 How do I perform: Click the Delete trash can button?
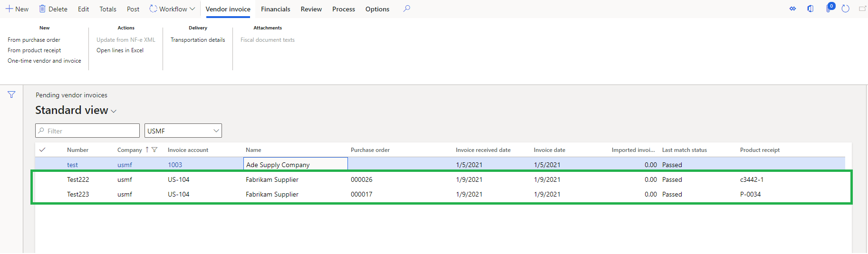point(53,9)
